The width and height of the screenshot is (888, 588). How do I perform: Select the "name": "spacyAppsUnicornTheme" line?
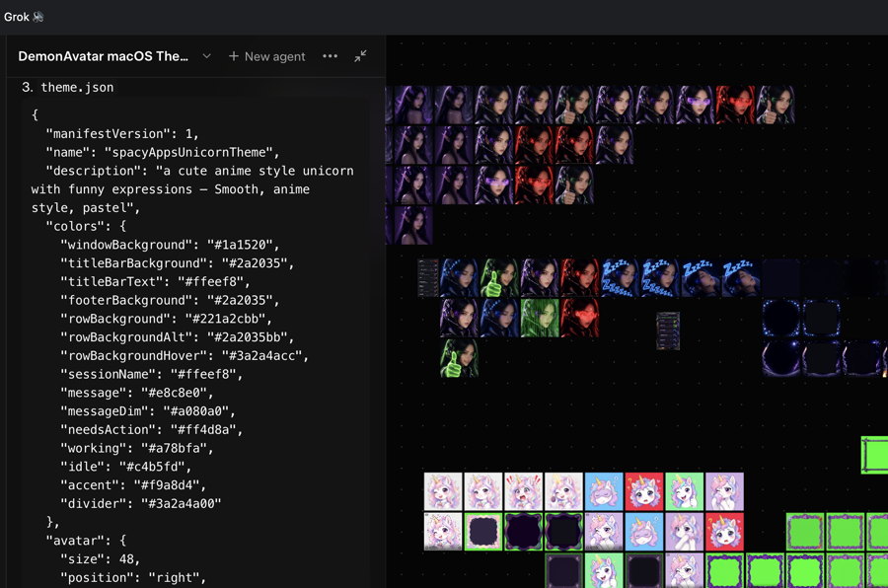click(x=163, y=152)
